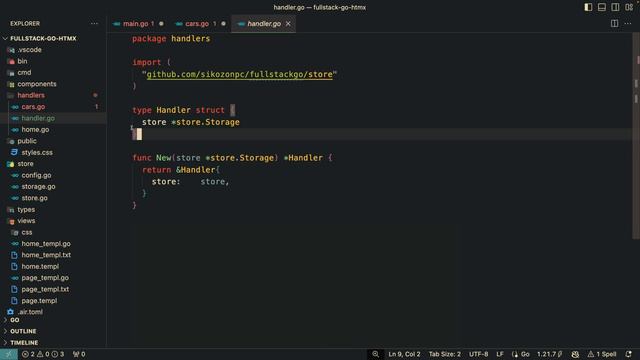
Task: Split the editor to the right
Action: click(x=614, y=24)
